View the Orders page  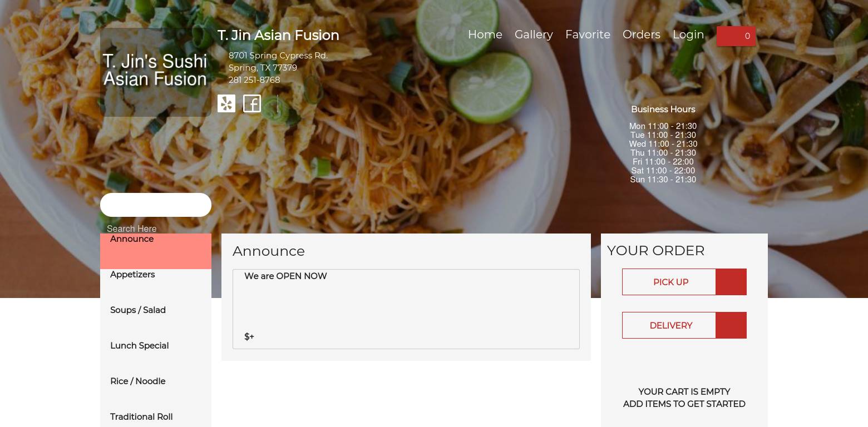641,34
